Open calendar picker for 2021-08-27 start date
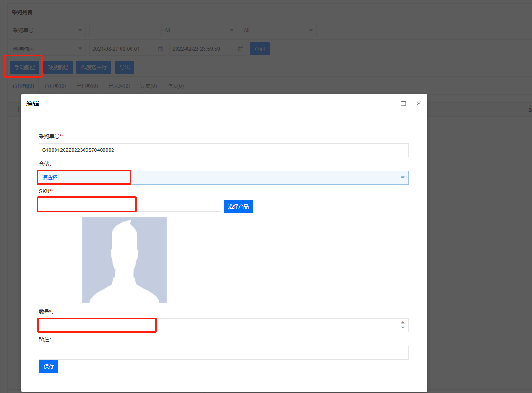532x393 pixels. tap(160, 49)
